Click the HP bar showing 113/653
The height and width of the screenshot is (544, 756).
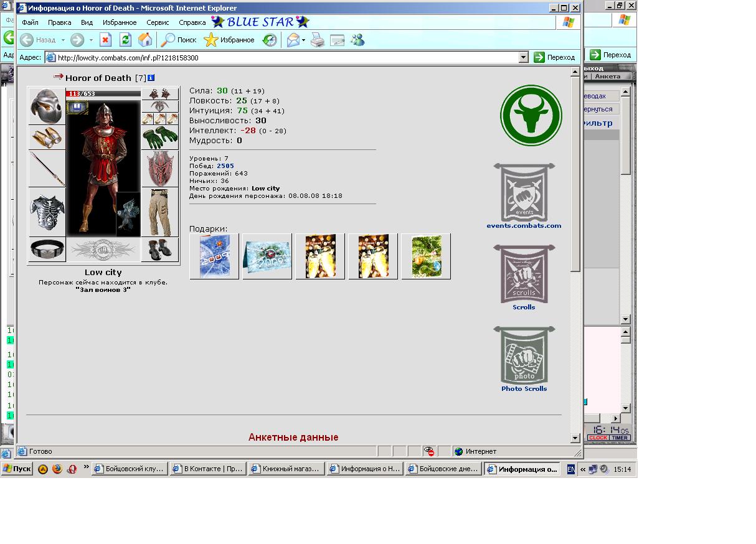click(x=103, y=94)
